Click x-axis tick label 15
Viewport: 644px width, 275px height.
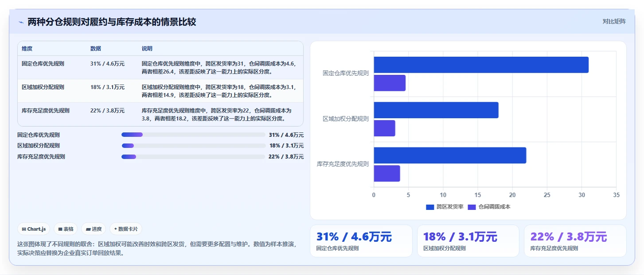[478, 195]
